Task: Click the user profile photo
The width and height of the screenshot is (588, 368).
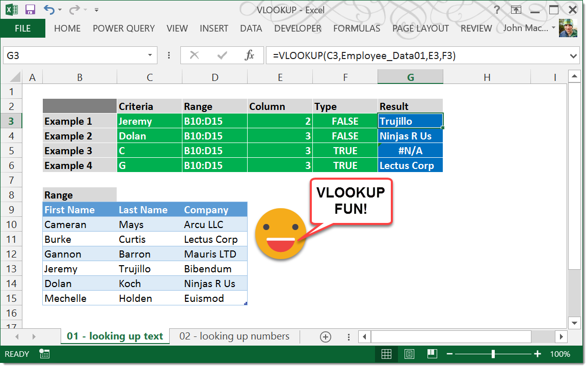Action: [x=568, y=28]
